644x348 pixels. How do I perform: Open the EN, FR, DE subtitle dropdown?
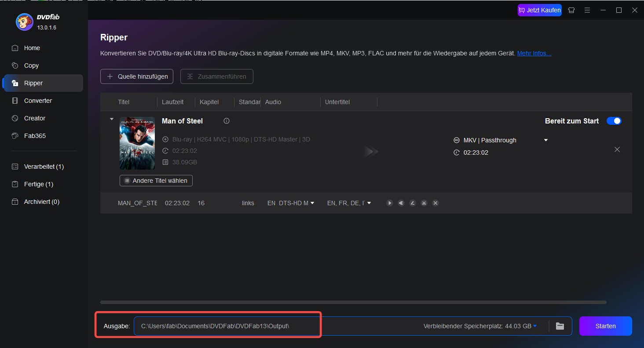[x=369, y=203]
